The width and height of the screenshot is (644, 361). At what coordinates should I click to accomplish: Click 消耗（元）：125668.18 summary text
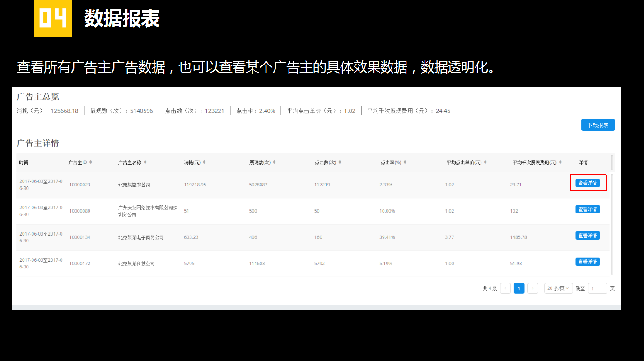click(47, 111)
